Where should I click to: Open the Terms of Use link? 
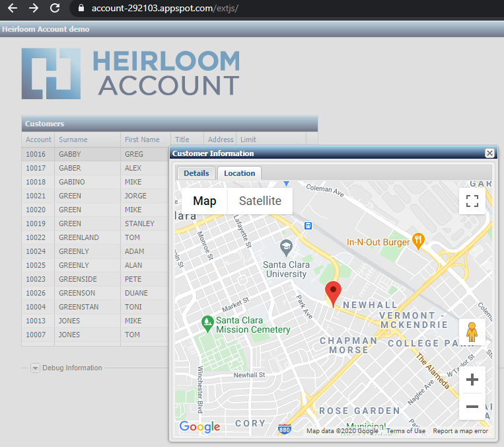(406, 431)
